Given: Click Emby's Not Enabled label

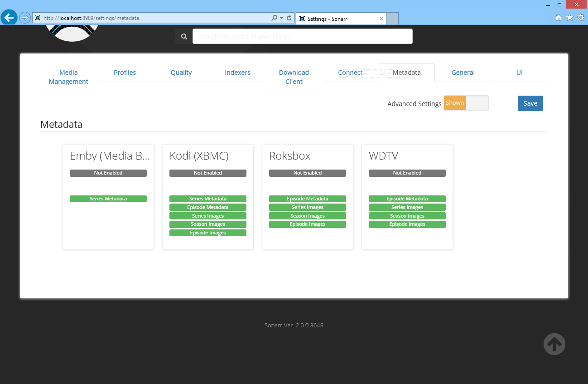Looking at the screenshot, I should pos(108,173).
